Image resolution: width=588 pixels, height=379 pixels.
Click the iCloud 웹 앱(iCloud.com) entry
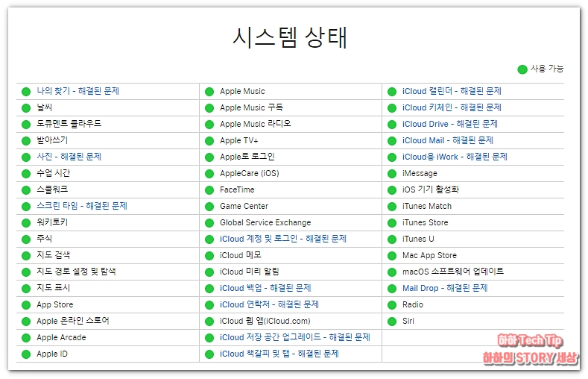tap(265, 321)
